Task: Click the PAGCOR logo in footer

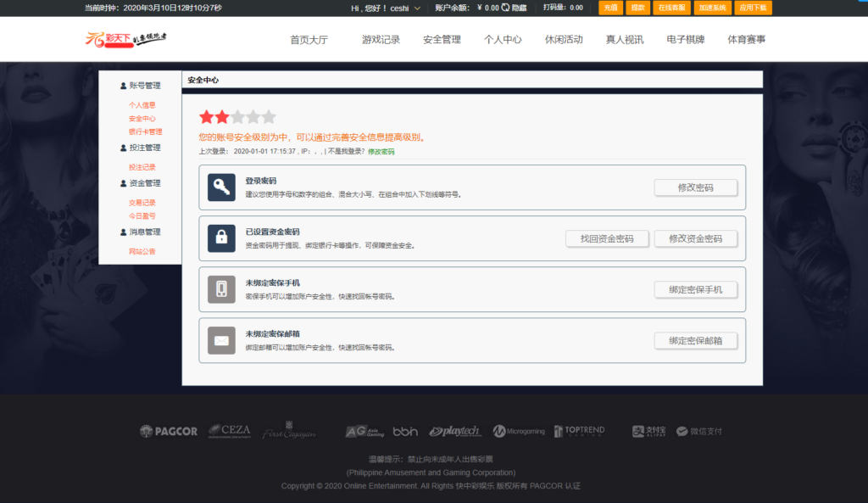Action: [169, 431]
